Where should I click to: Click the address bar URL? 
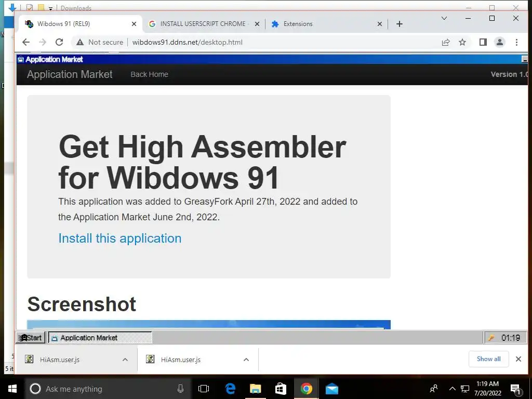click(x=187, y=42)
